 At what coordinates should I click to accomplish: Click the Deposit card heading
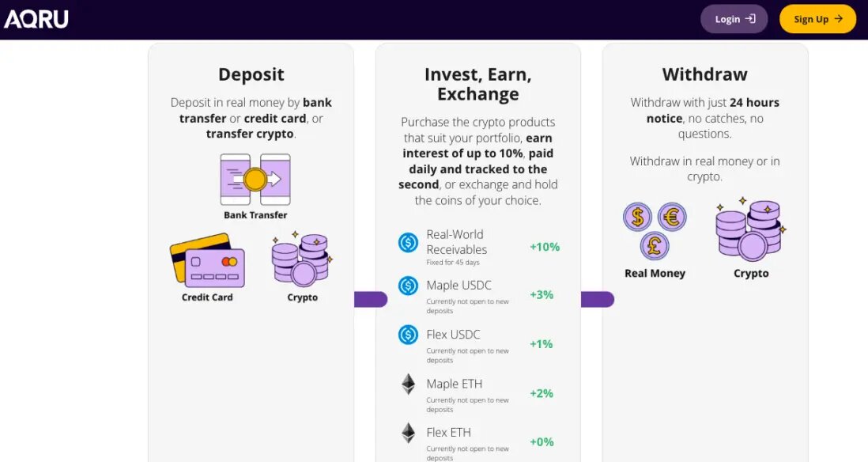coord(251,74)
